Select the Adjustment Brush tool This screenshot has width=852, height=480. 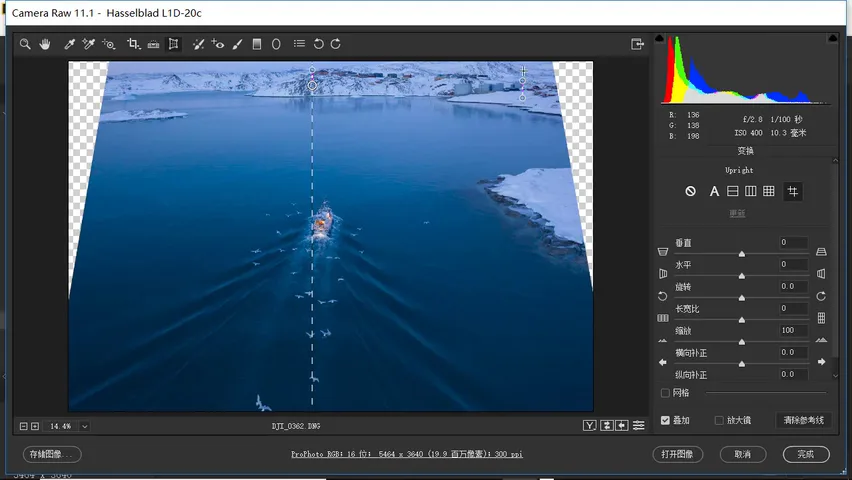237,44
